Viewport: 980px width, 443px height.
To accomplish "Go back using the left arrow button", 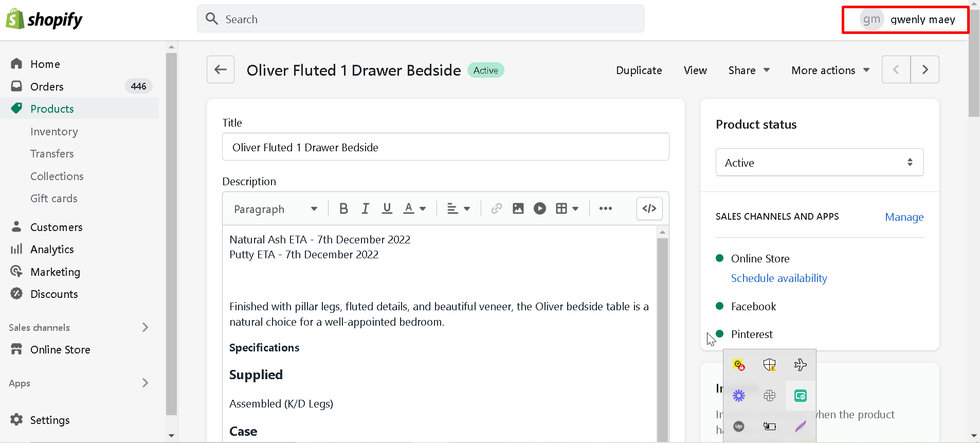I will (221, 69).
